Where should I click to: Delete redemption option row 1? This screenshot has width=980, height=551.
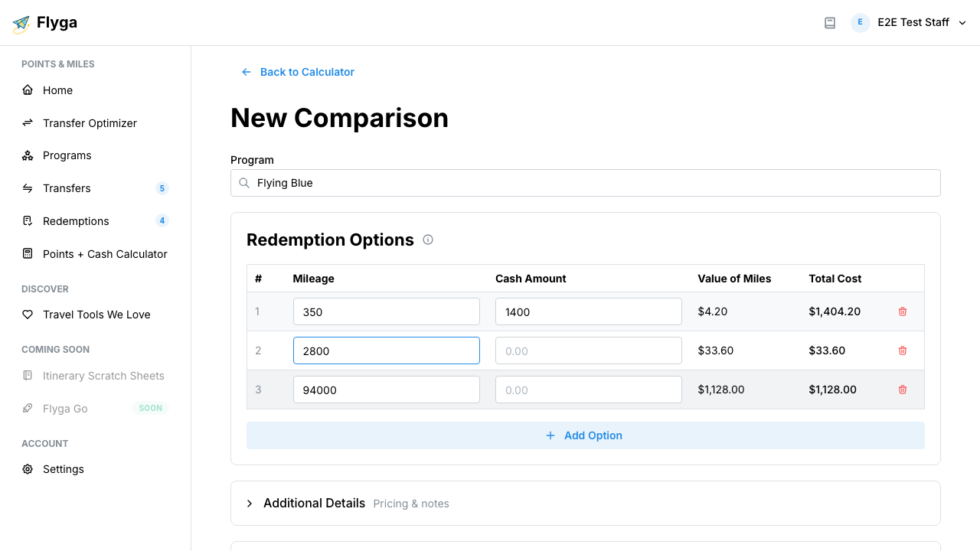pos(903,311)
